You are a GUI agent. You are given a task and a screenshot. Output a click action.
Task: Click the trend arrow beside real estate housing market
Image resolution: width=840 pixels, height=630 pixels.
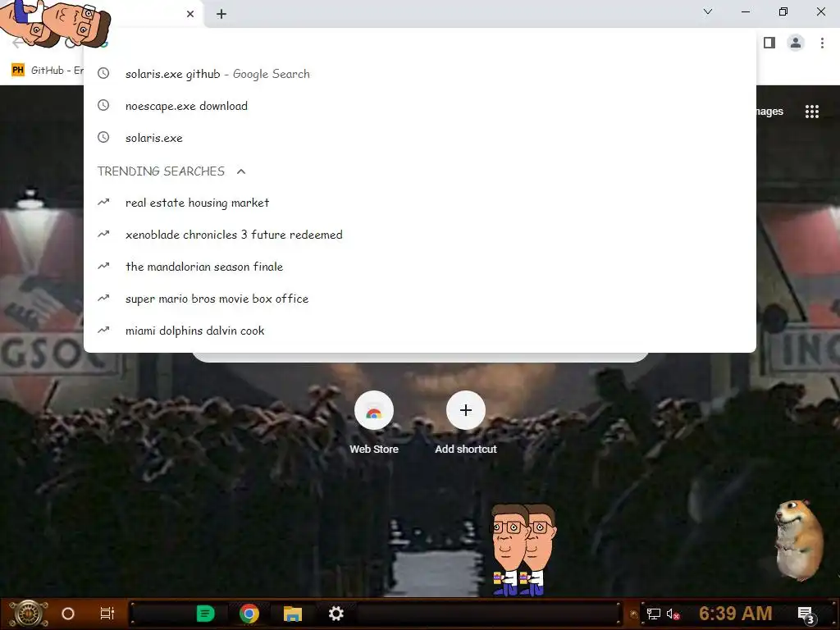tap(103, 202)
